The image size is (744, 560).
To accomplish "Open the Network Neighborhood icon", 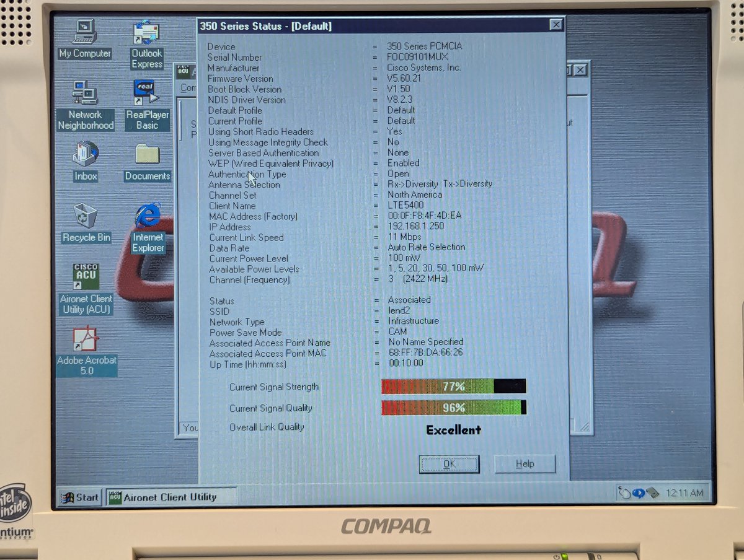I will click(86, 105).
